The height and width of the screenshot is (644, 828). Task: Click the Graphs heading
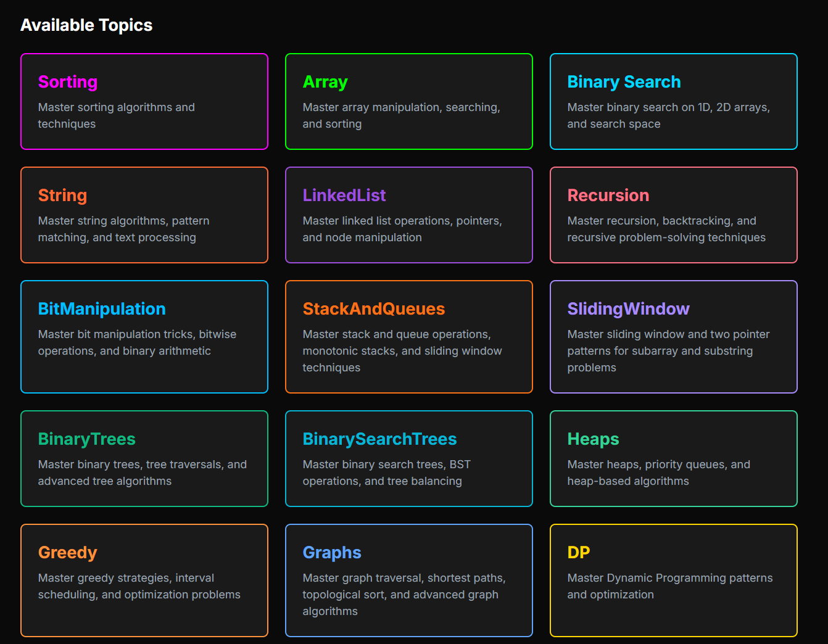[332, 553]
